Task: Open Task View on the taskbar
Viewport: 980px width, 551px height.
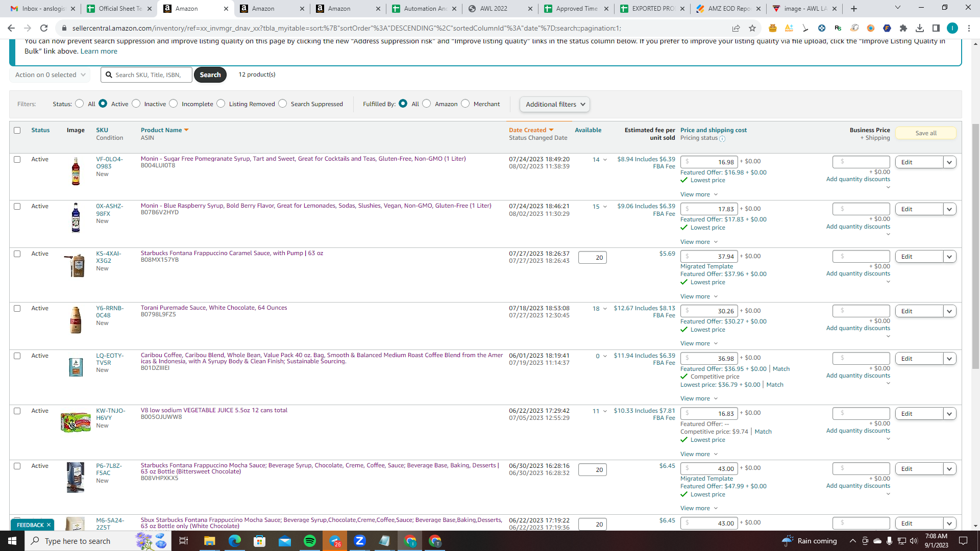Action: point(184,541)
